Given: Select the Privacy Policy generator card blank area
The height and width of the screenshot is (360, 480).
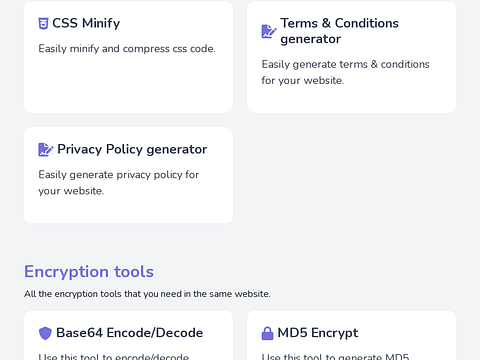Looking at the screenshot, I should click(128, 210).
